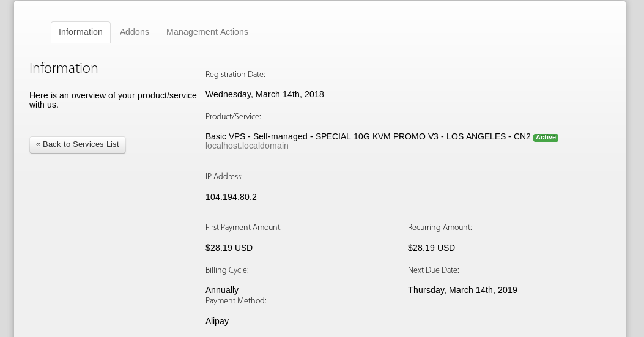Screen dimensions: 644x337
Task: Switch to the Information tab
Action: 81,32
